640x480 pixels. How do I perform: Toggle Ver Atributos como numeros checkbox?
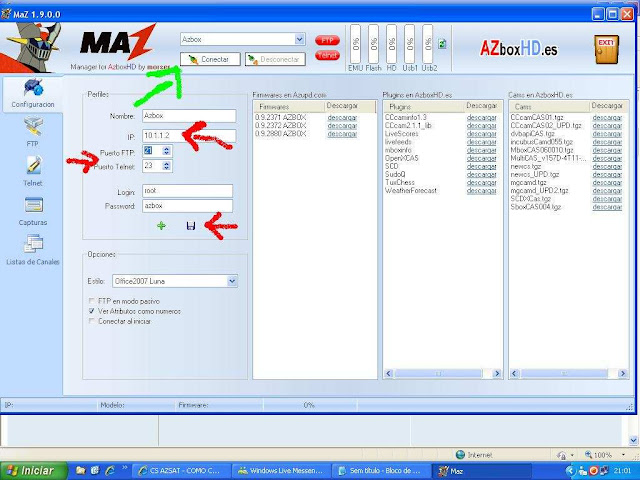tap(91, 311)
